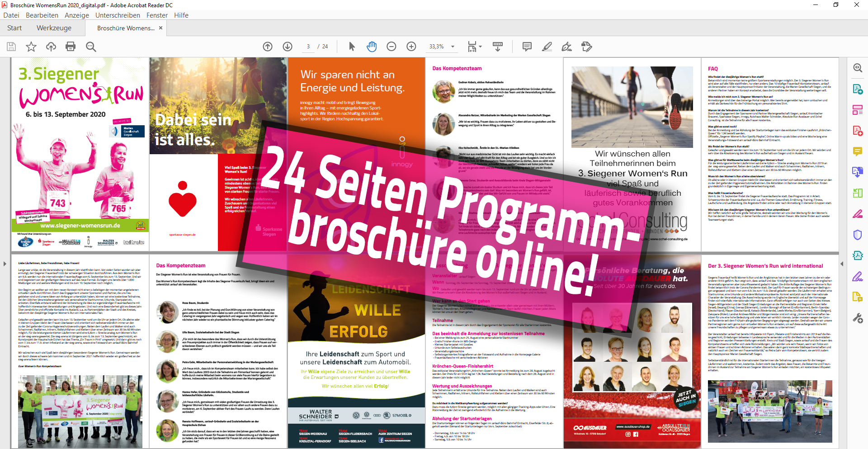Expand the left navigation pane arrow

tap(5, 264)
